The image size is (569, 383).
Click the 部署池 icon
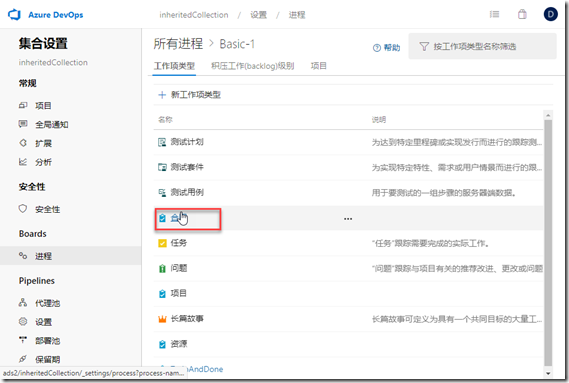coord(23,340)
